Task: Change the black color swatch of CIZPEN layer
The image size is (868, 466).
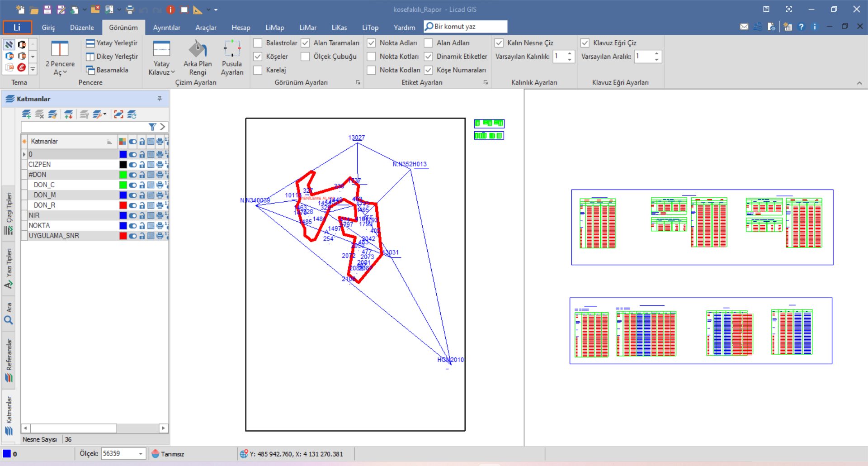Action: pyautogui.click(x=123, y=165)
